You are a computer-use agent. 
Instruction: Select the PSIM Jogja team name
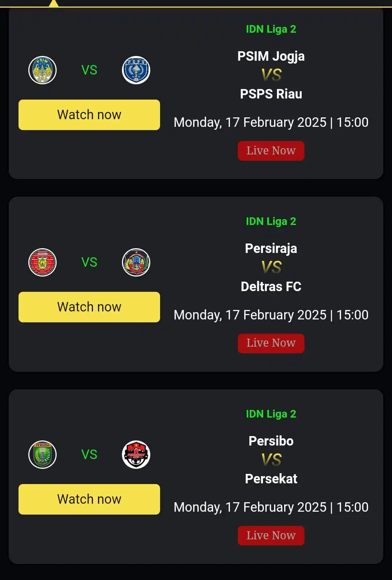(271, 56)
